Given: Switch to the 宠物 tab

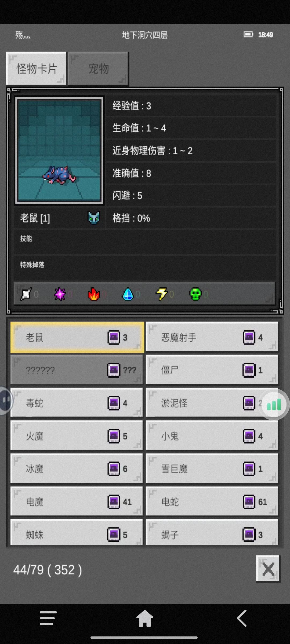Looking at the screenshot, I should click(x=98, y=69).
